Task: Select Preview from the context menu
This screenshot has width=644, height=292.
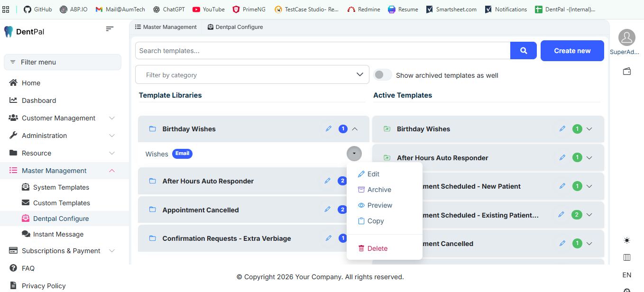Action: (x=379, y=205)
